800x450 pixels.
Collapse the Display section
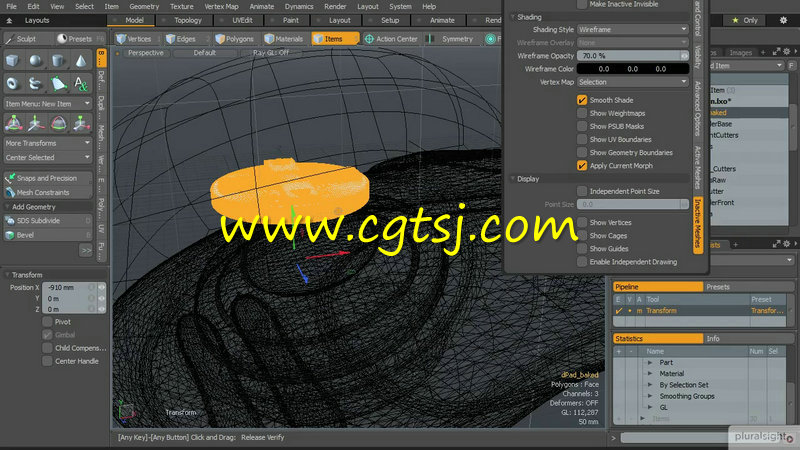click(x=513, y=179)
